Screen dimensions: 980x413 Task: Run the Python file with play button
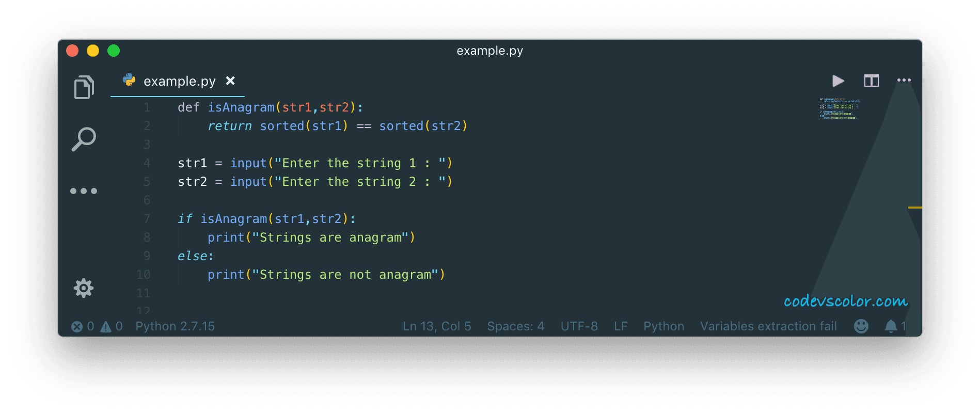click(x=838, y=81)
